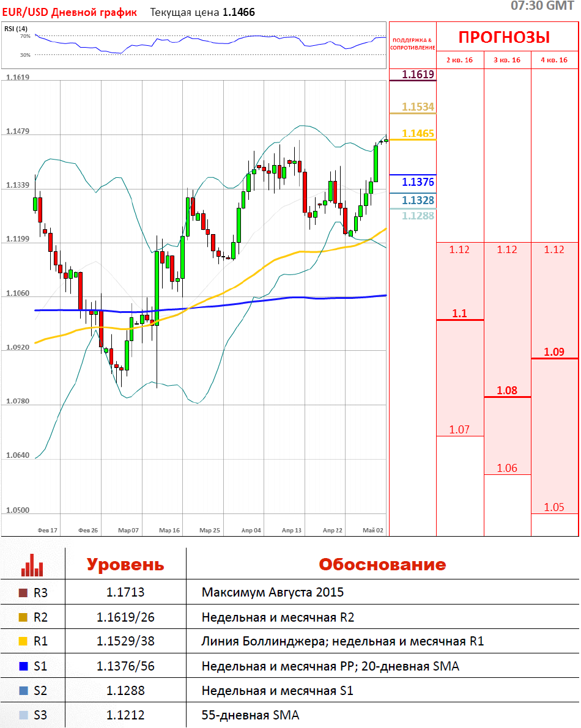Click the 1.0920 price axis label
The width and height of the screenshot is (581, 728).
tap(18, 347)
